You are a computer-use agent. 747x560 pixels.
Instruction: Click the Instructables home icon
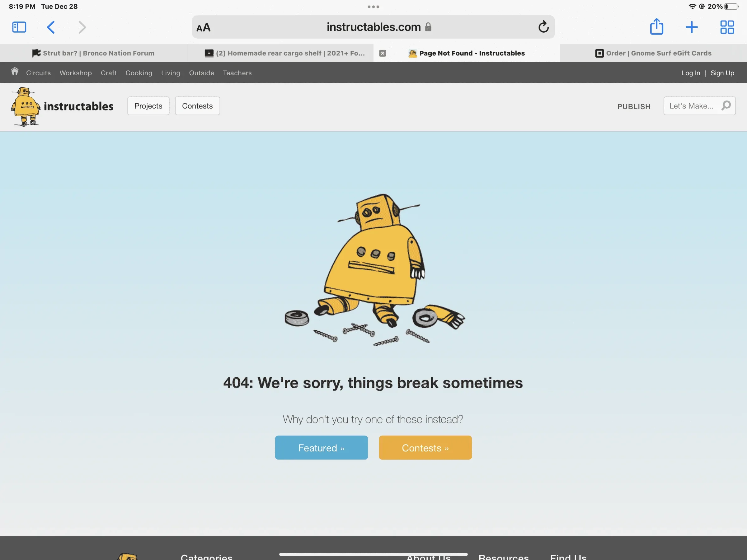(x=15, y=72)
